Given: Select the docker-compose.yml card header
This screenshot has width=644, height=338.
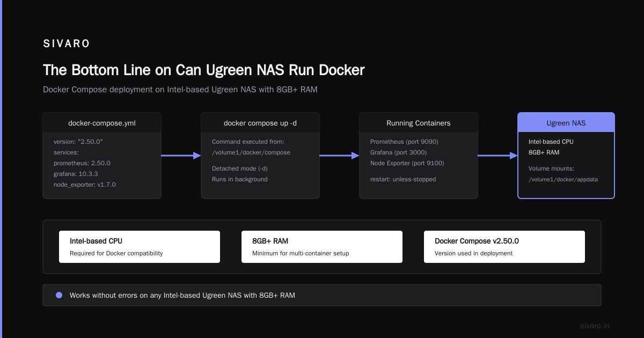Looking at the screenshot, I should click(102, 123).
